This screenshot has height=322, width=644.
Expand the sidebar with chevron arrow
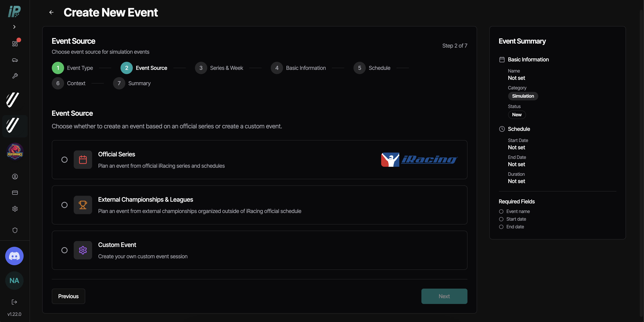pyautogui.click(x=14, y=27)
